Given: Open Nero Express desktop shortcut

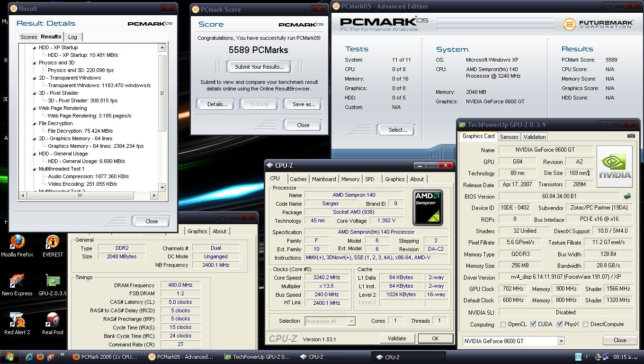Looking at the screenshot, I should 17,285.
